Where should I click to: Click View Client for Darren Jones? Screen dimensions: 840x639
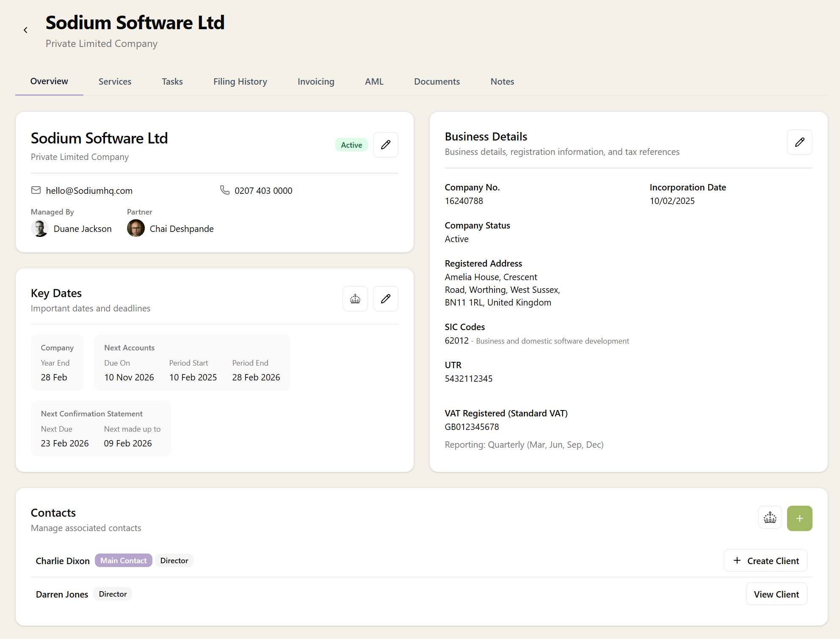(x=776, y=594)
